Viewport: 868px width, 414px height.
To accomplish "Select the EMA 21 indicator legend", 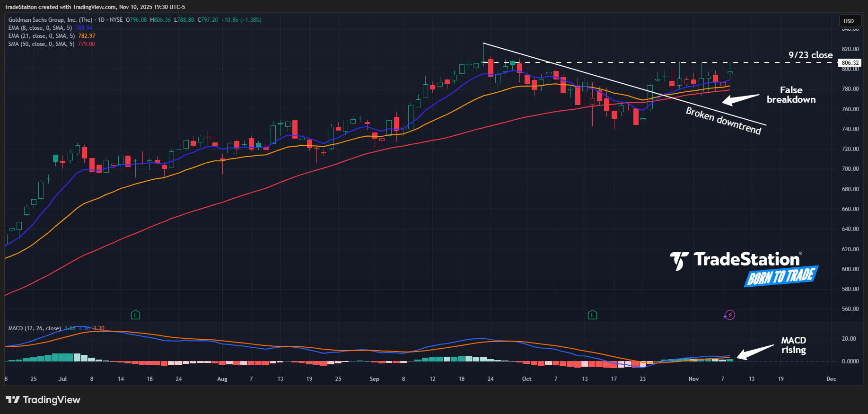I will [x=42, y=36].
